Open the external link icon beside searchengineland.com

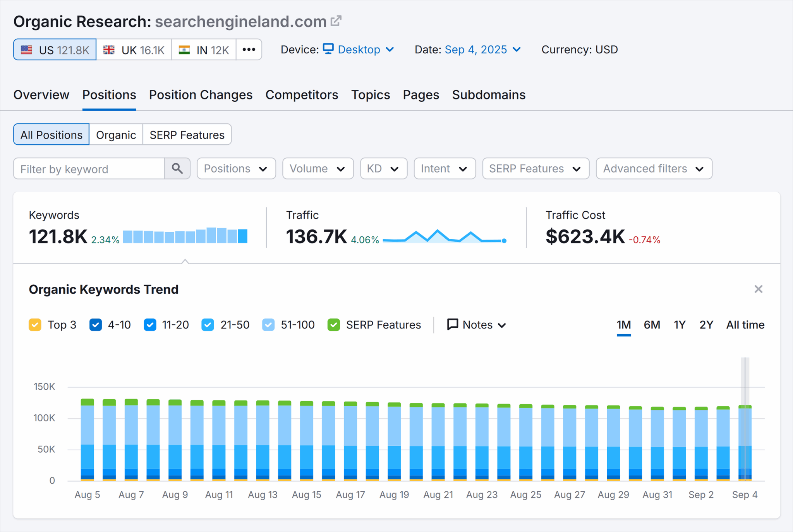click(336, 21)
